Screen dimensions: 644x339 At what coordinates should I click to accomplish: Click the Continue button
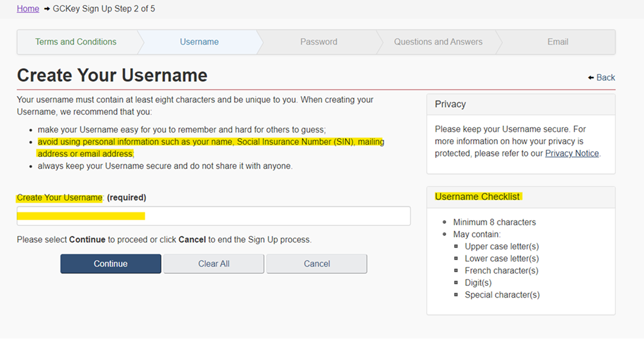110,264
